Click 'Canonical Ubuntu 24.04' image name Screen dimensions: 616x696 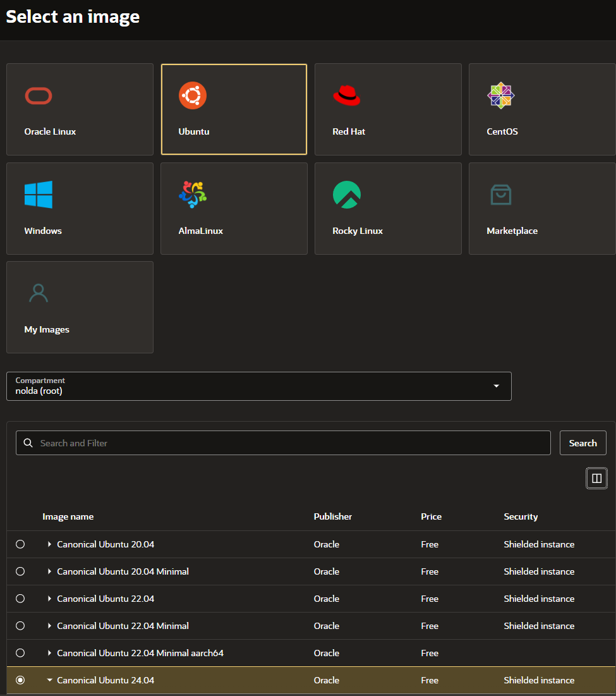coord(106,680)
